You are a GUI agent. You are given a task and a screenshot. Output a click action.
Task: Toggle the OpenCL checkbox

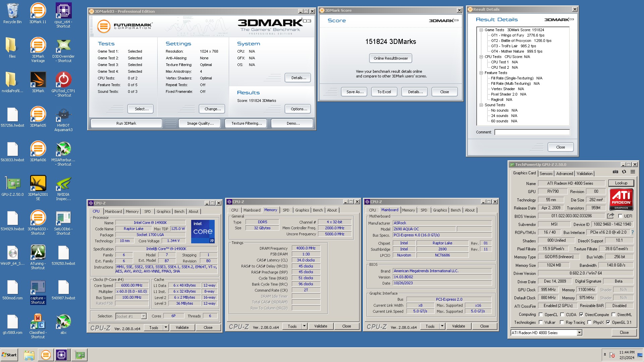click(x=541, y=315)
